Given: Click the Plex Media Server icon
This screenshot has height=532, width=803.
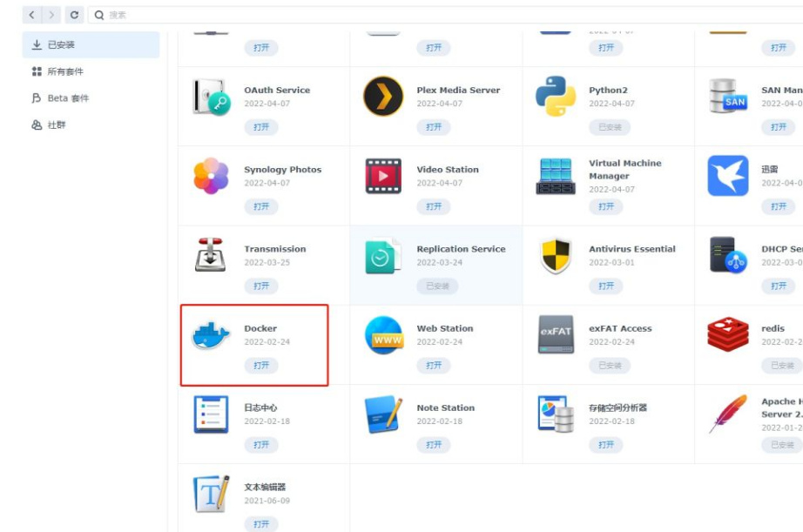Looking at the screenshot, I should (383, 97).
